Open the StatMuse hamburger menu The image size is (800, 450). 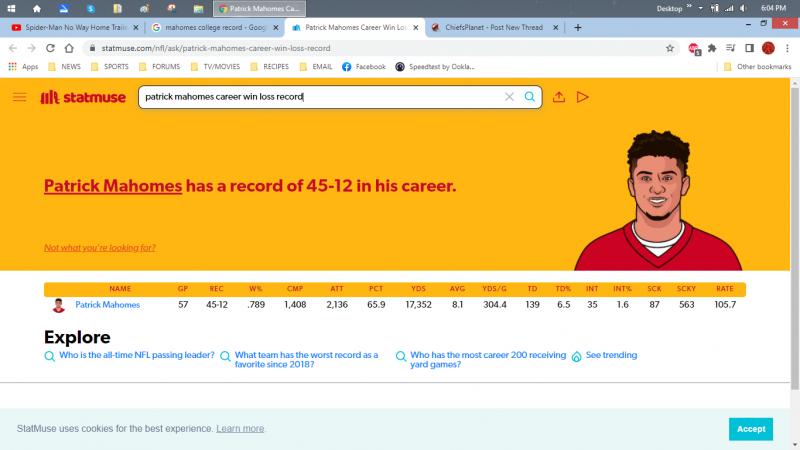[19, 97]
